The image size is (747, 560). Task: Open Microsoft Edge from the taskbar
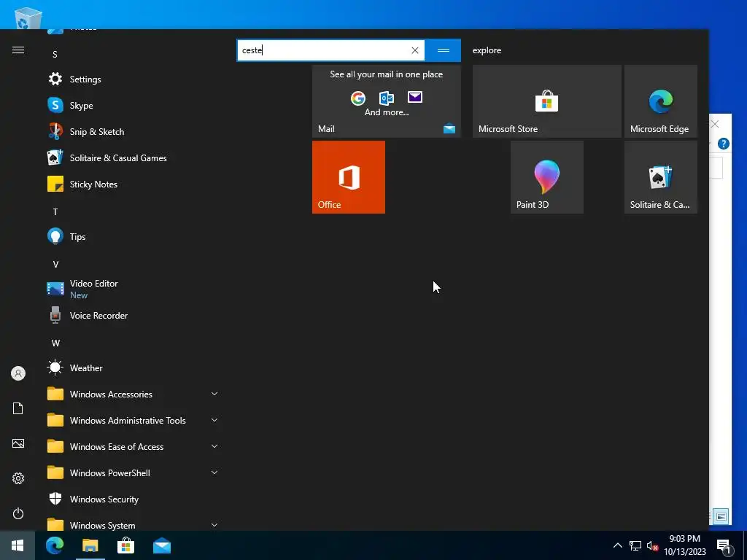point(54,545)
